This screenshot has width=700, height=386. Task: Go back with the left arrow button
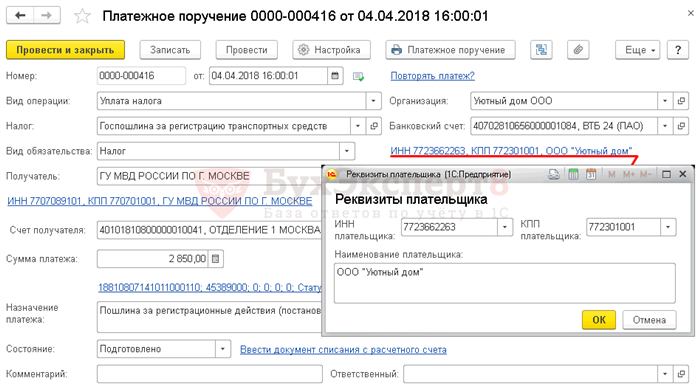pos(20,16)
